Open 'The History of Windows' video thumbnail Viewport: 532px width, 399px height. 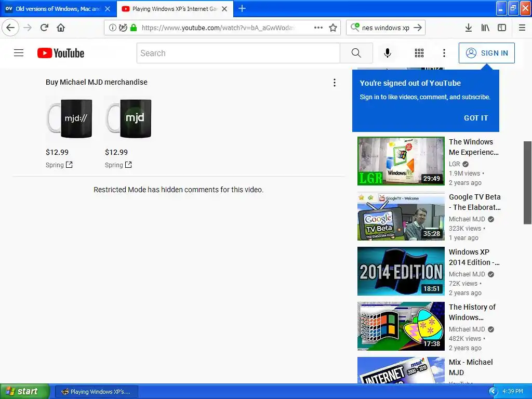point(401,326)
